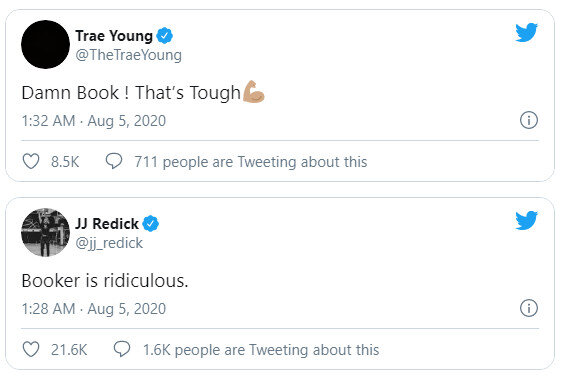The width and height of the screenshot is (564, 378).
Task: Open the info icon on Trae Young's tweet
Action: pyautogui.click(x=529, y=120)
